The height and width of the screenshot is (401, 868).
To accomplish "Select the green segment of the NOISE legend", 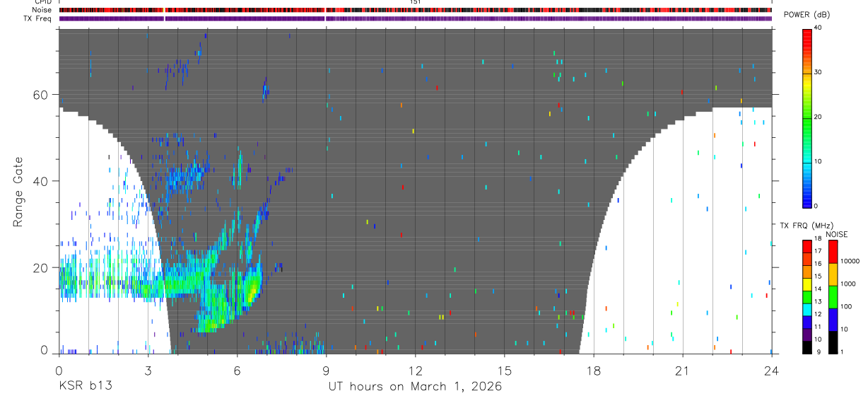I will [x=833, y=296].
